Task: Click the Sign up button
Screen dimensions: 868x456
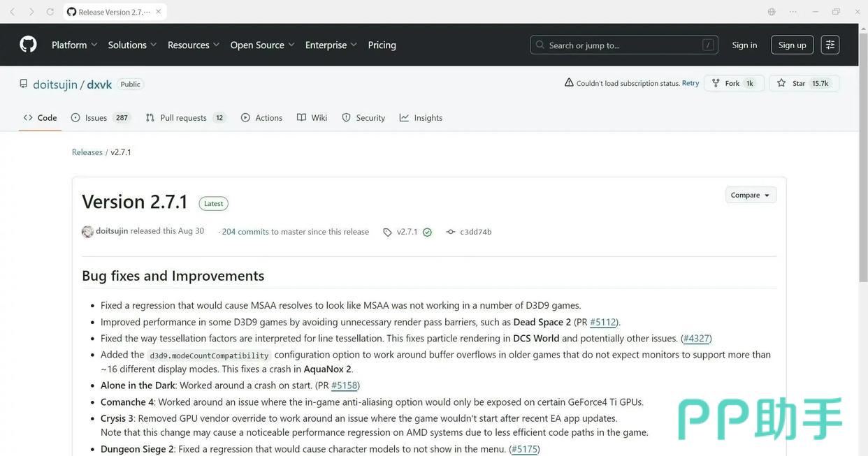Action: pos(792,45)
